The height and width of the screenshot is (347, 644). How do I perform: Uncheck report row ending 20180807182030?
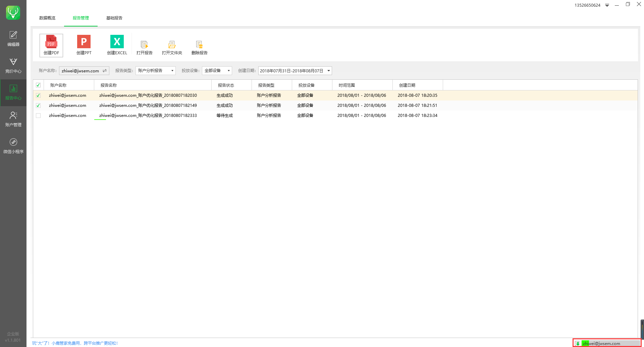coord(38,95)
